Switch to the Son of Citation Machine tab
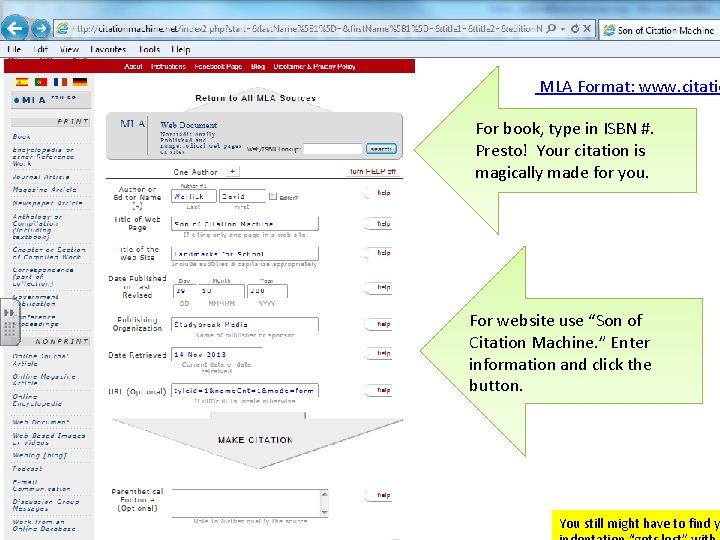This screenshot has height=540, width=720. pyautogui.click(x=659, y=30)
